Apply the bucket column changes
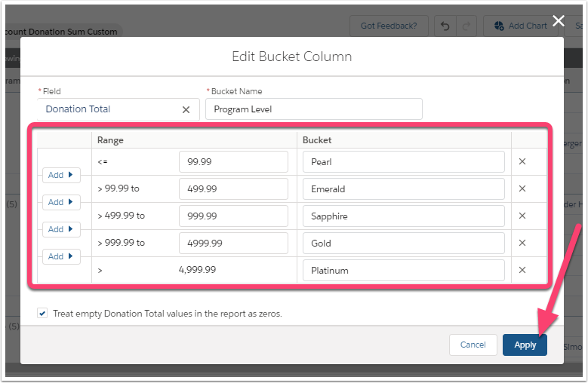 [525, 345]
